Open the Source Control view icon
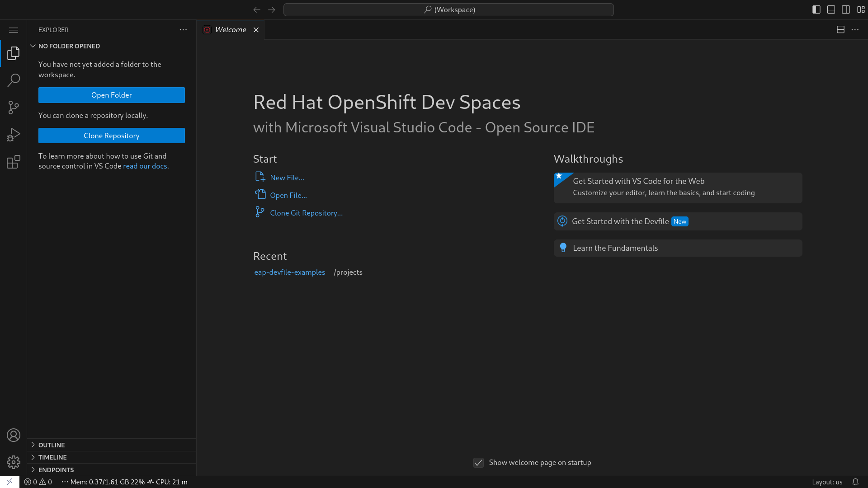 (14, 108)
